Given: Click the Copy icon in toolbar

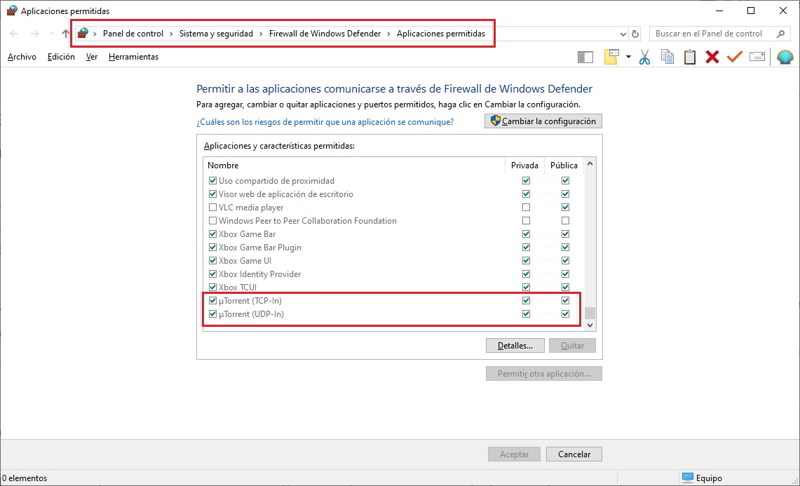Looking at the screenshot, I should (667, 57).
